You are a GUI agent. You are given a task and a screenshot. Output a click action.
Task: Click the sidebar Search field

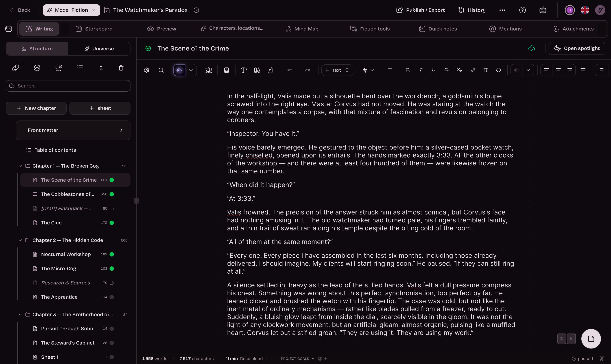pyautogui.click(x=68, y=86)
